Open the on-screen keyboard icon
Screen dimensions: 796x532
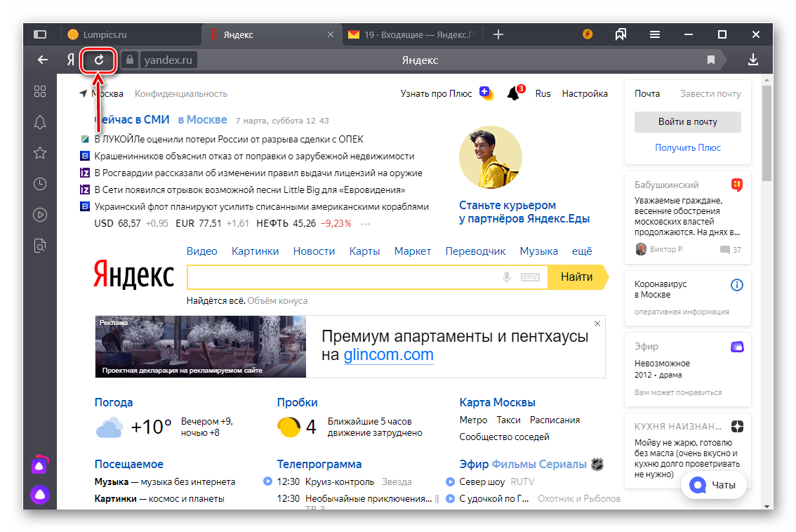click(x=530, y=277)
